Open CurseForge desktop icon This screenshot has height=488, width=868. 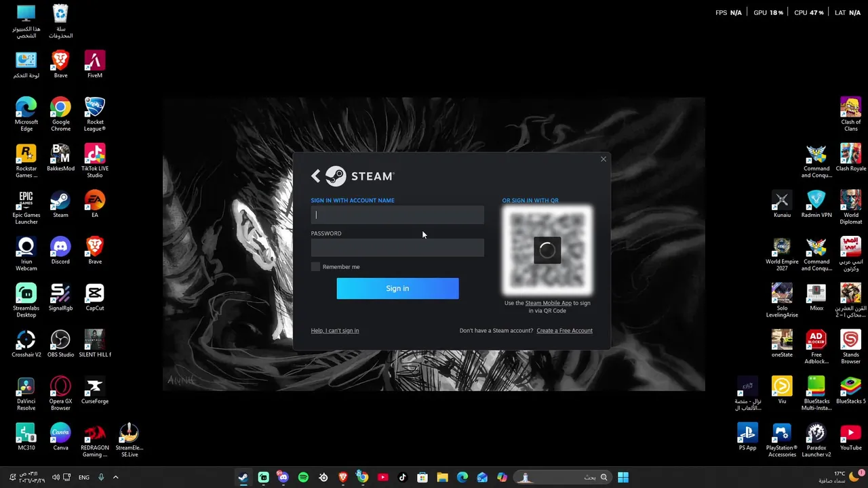(95, 390)
